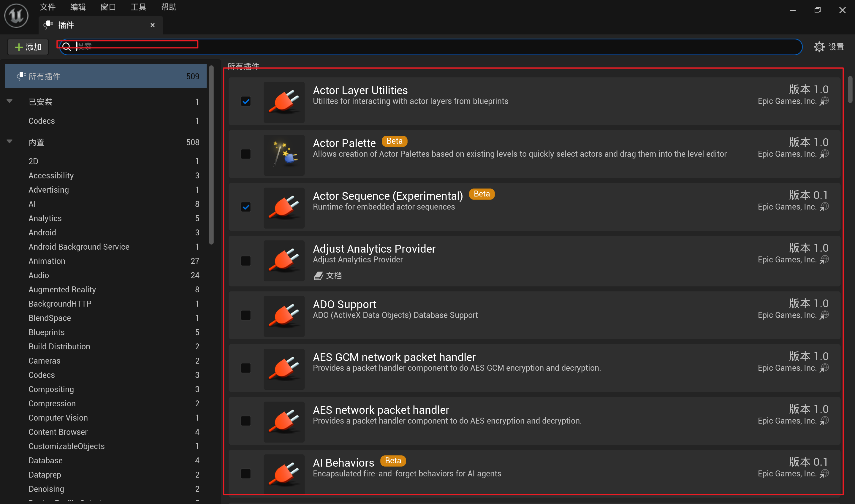
Task: Uncheck Actor Sequence (Experimental) plugin
Action: click(x=246, y=207)
